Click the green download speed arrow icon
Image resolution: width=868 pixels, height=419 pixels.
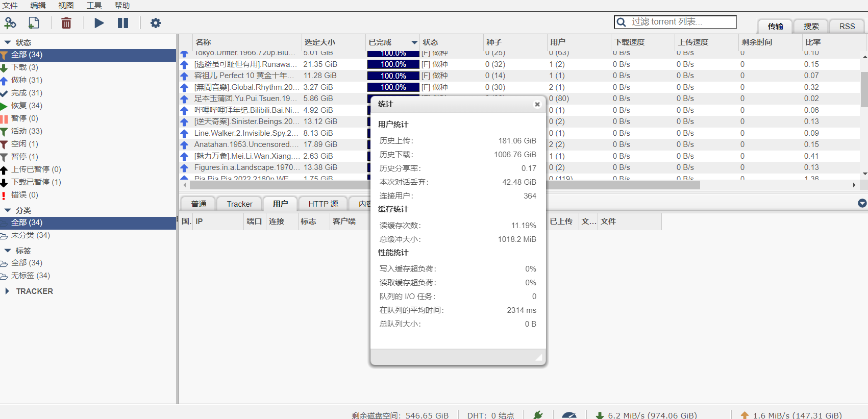coord(600,415)
